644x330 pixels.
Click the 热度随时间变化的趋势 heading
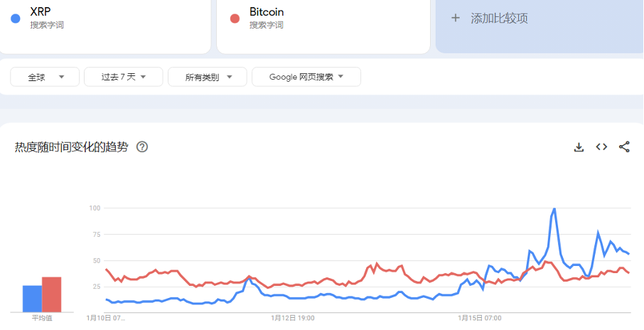pyautogui.click(x=72, y=147)
